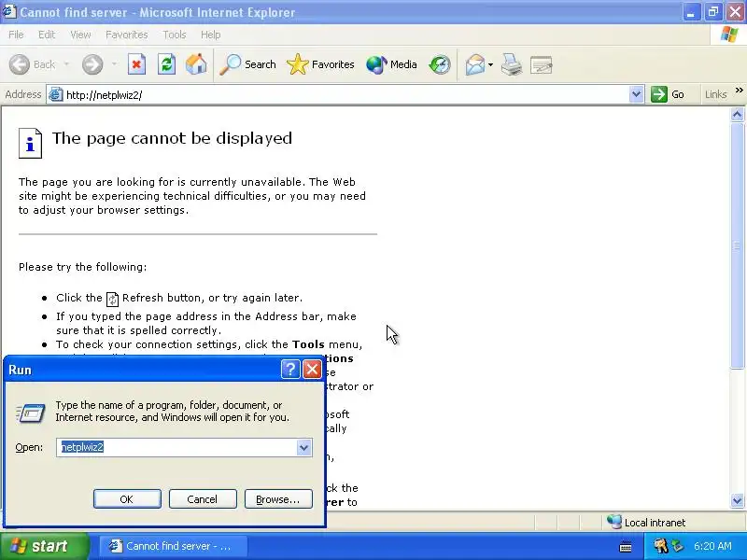747x560 pixels.
Task: Refresh the page with the toolbar Refresh icon
Action: tap(167, 64)
